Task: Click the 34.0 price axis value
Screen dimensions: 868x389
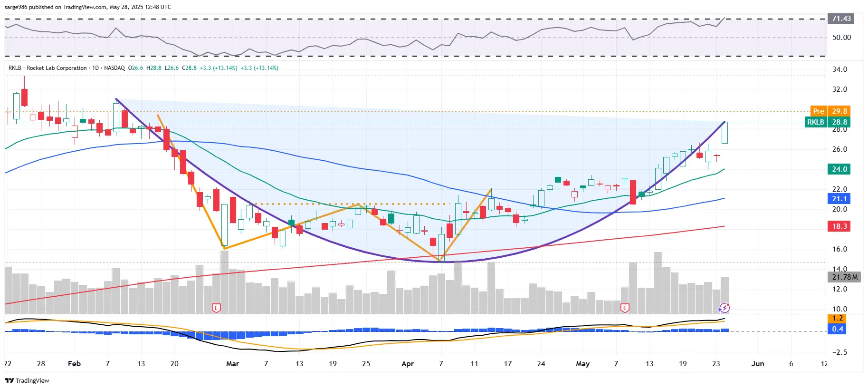Action: pyautogui.click(x=839, y=69)
